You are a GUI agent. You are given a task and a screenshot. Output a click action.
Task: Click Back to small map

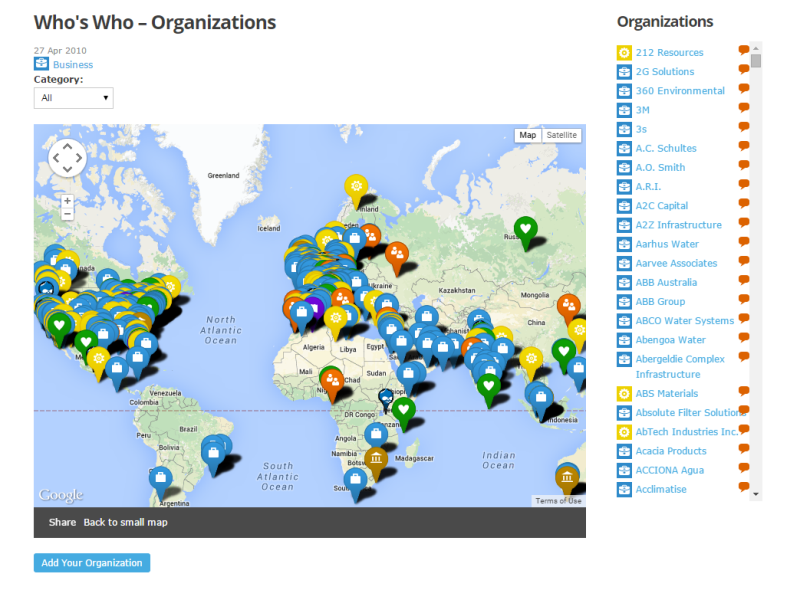coord(126,522)
